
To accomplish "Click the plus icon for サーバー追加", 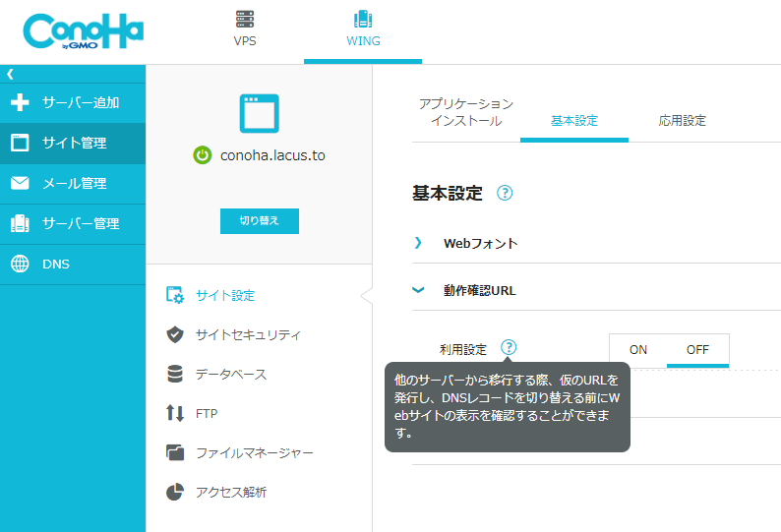I will click(20, 102).
